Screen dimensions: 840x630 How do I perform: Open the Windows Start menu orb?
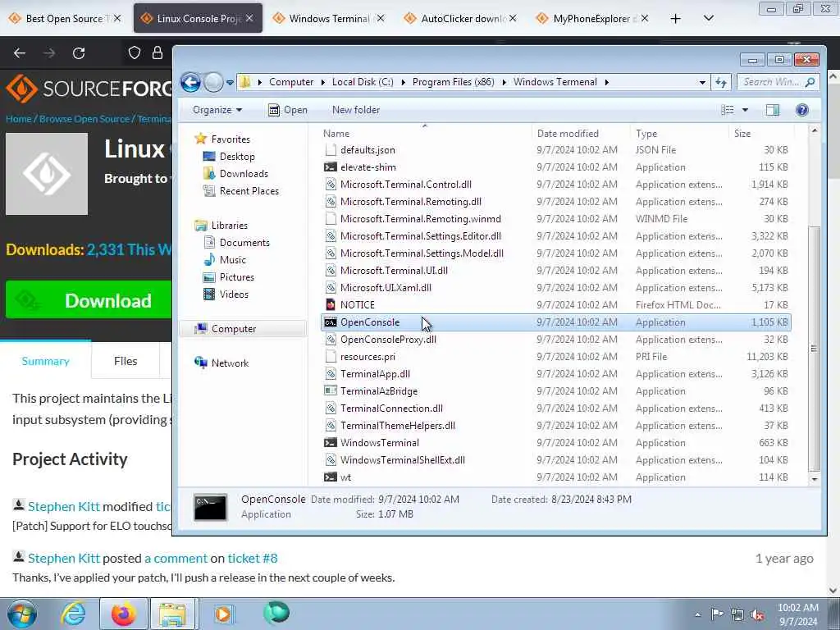(22, 614)
